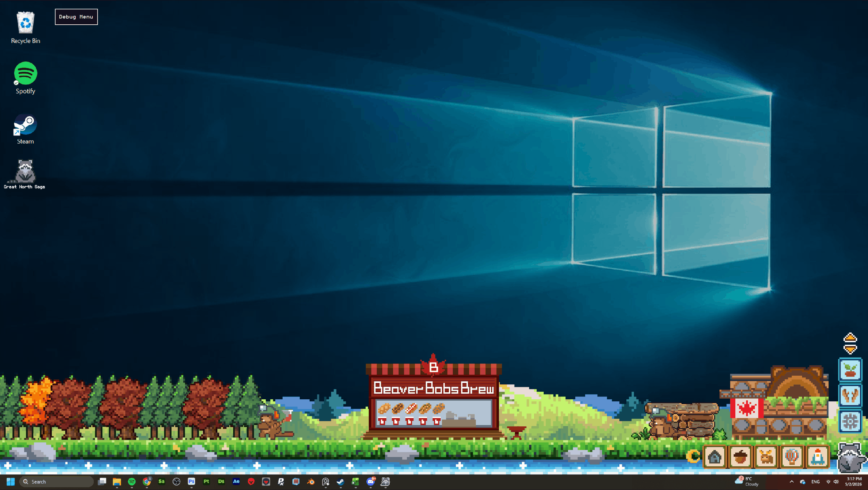Open Discord from the taskbar
Viewport: 868px width, 490px height.
tap(371, 482)
